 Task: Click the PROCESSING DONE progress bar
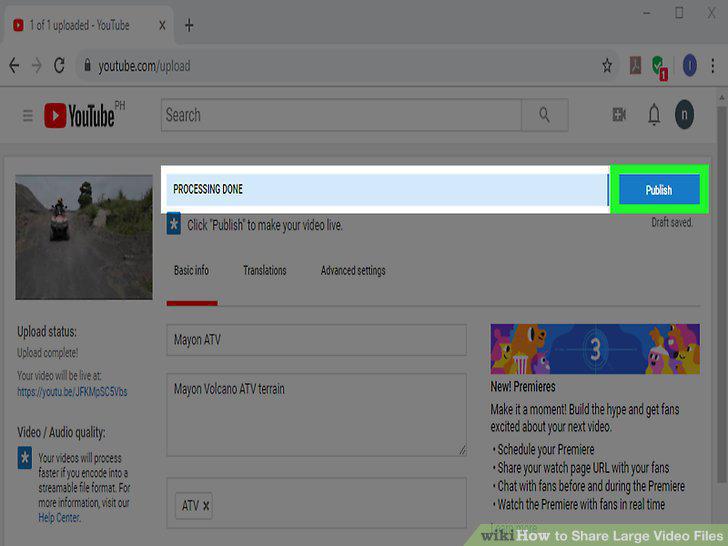[387, 189]
